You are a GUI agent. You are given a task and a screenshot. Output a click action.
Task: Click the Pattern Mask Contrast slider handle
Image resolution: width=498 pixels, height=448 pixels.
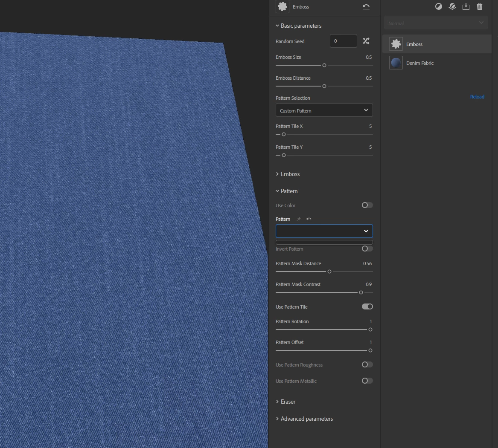click(x=361, y=292)
